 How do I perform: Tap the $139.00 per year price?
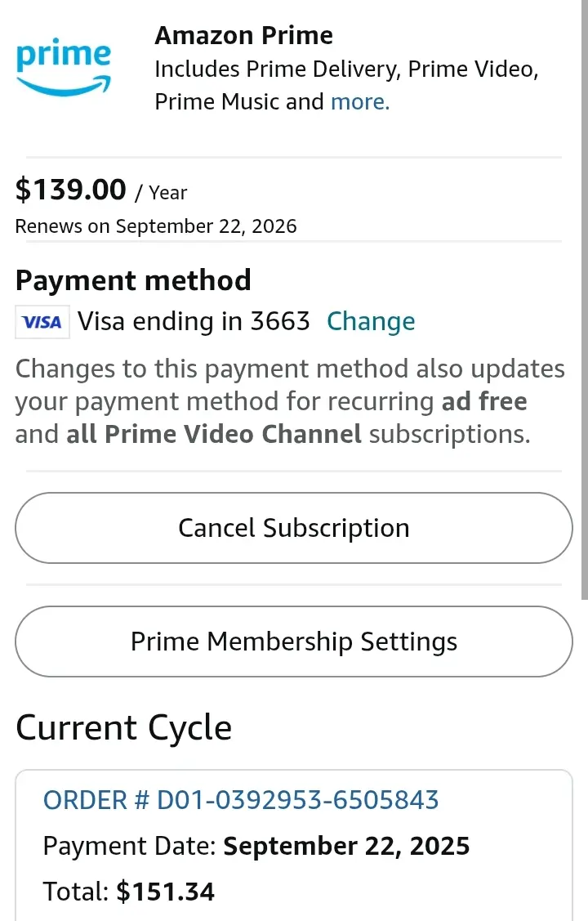point(101,190)
